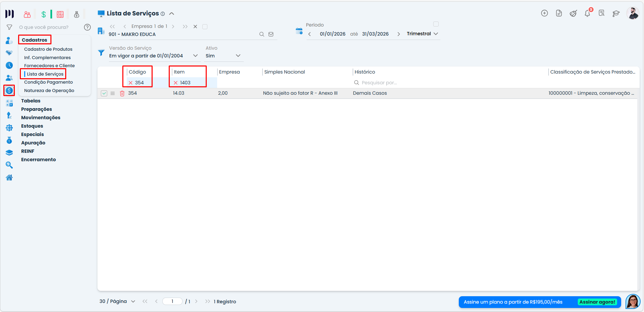Screen dimensions: 644x312
Task: Clear the Item filter 1403
Action: [x=175, y=83]
